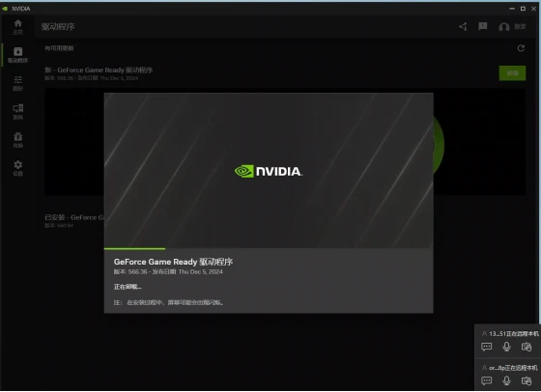This screenshot has height=392, width=541.
Task: Open the Settings gear in sidebar
Action: coord(18,168)
